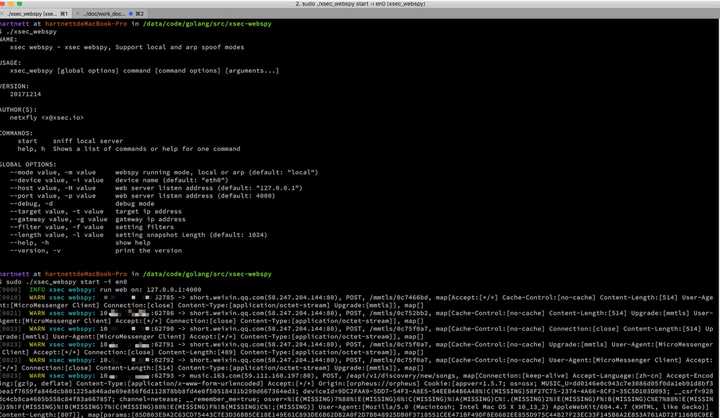This screenshot has width=720, height=418.
Task: Click the request path '/mmtls/0c7466bd'
Action: [400, 297]
